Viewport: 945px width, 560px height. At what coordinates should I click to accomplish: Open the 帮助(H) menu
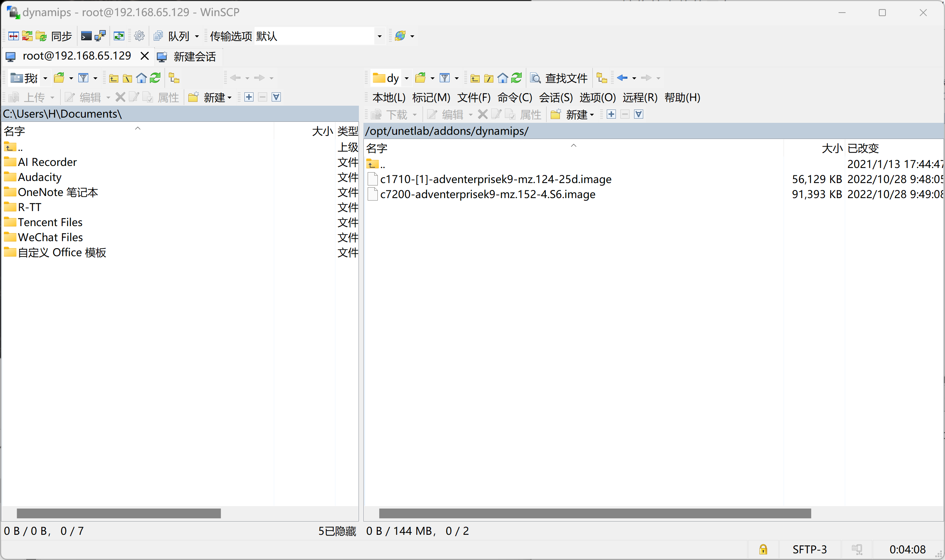[x=682, y=97]
